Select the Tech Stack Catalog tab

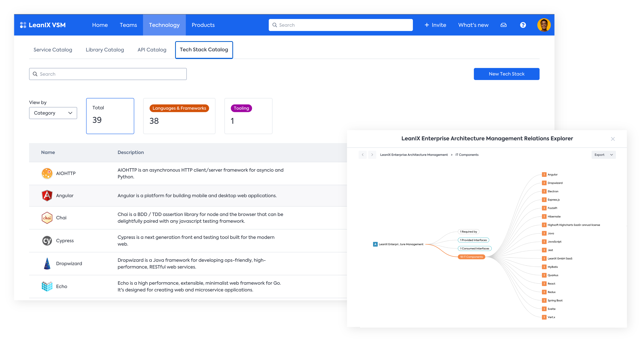coord(204,50)
